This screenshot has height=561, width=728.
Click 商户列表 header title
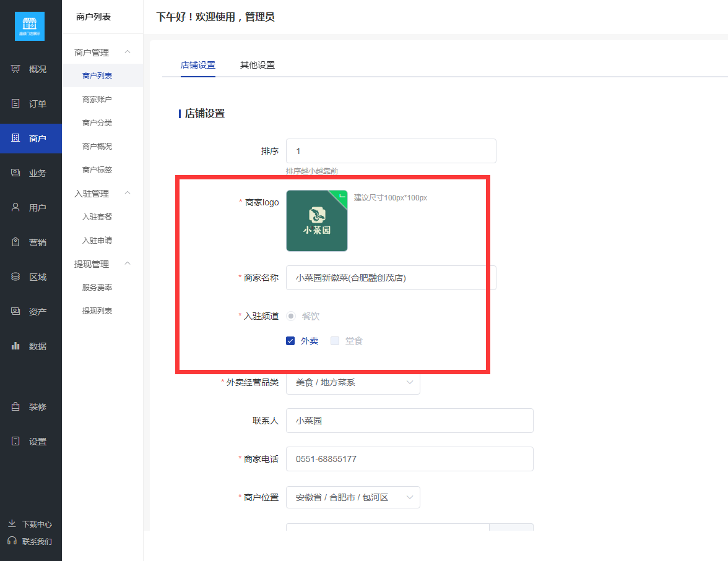click(93, 17)
